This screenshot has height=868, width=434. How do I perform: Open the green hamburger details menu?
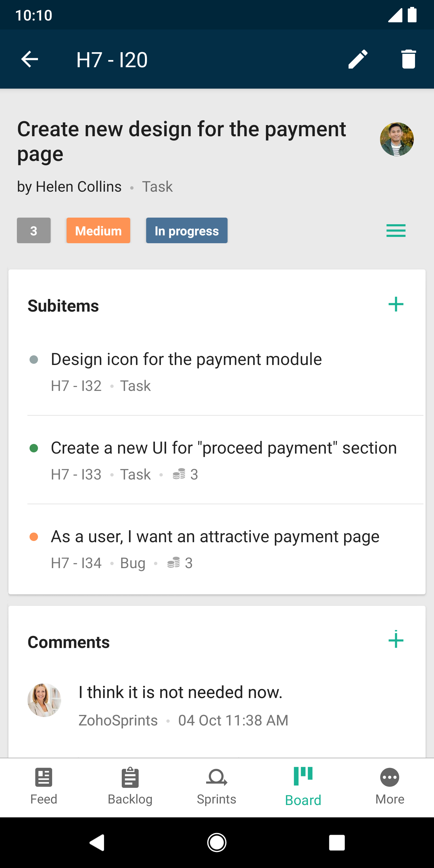(396, 231)
